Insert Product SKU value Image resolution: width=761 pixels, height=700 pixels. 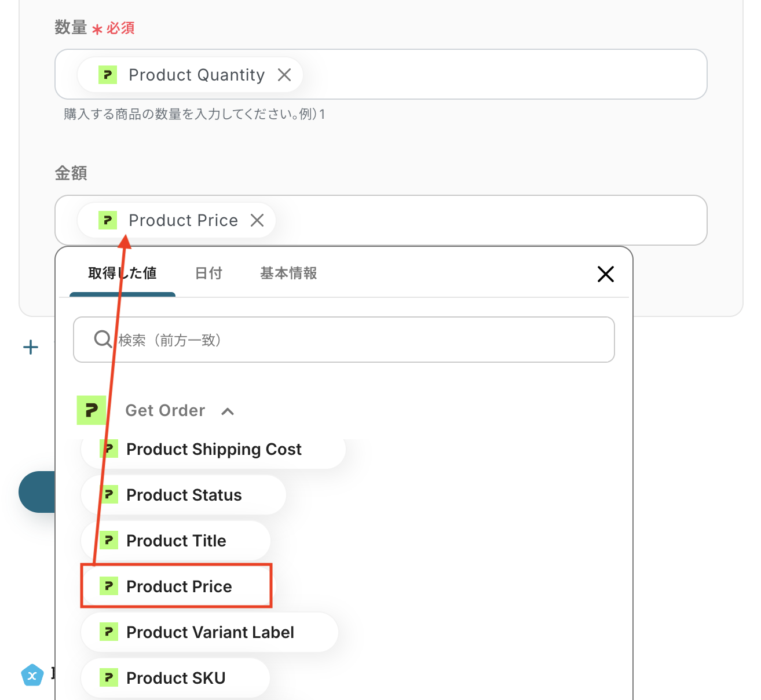click(x=175, y=678)
